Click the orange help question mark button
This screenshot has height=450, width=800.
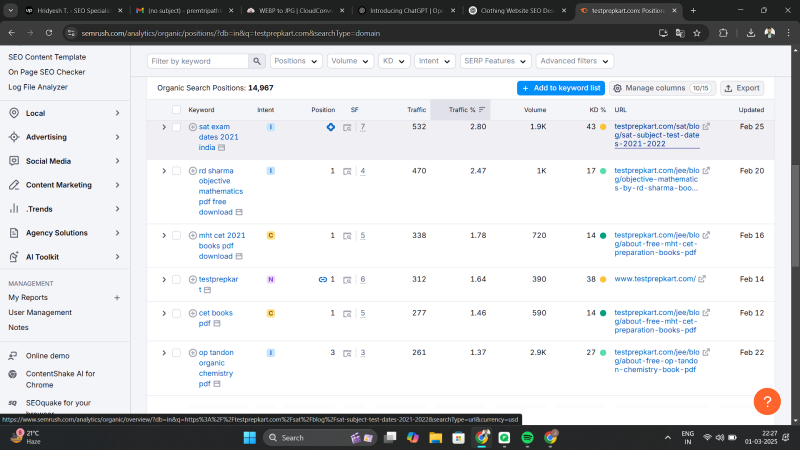click(x=766, y=401)
